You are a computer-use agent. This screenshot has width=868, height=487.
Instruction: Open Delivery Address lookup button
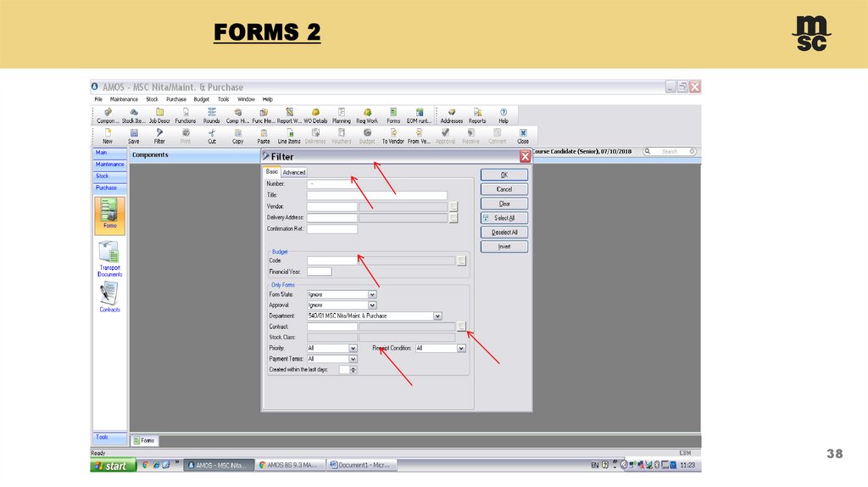pyautogui.click(x=453, y=218)
